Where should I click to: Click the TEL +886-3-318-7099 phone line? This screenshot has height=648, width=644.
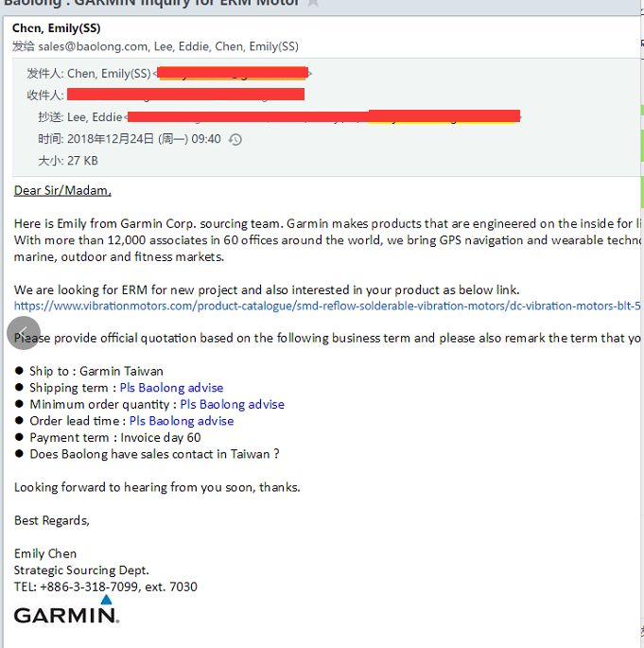pyautogui.click(x=106, y=587)
